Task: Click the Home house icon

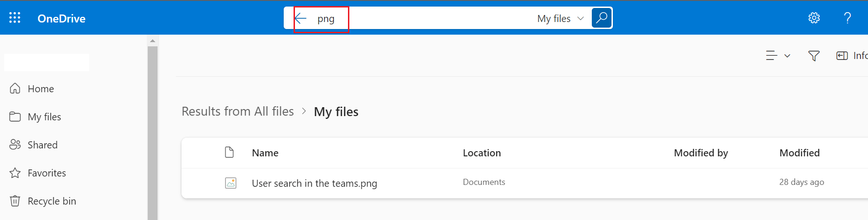Action: (x=15, y=88)
